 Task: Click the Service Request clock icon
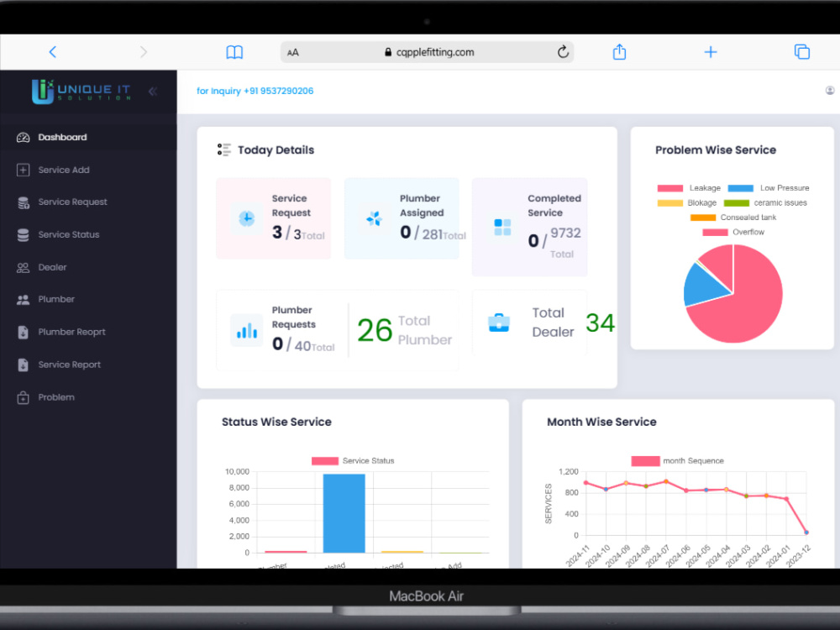click(x=246, y=218)
